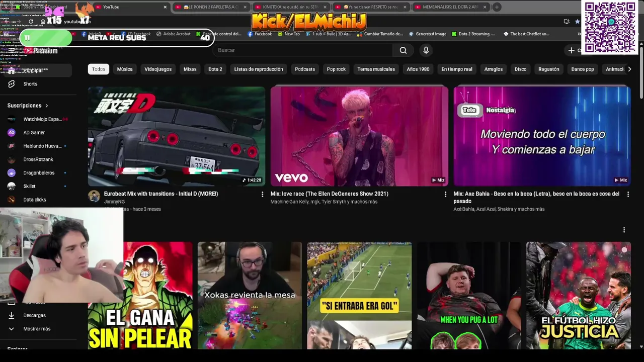644x362 pixels.
Task: Open WHEN YOU PUG A LOT short
Action: pyautogui.click(x=469, y=296)
